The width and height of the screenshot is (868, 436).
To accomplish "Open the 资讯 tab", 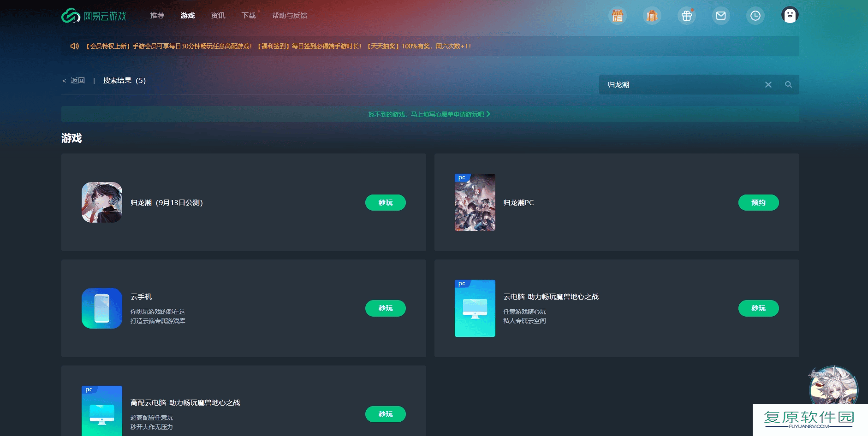I will click(218, 16).
